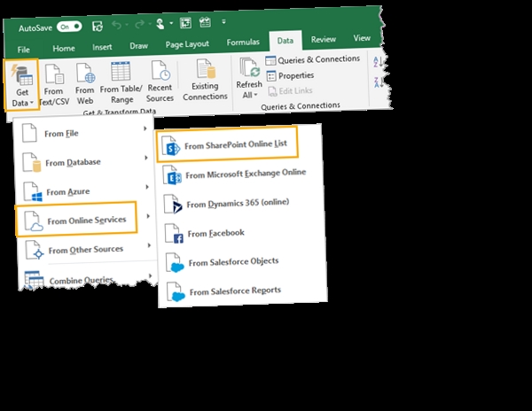
Task: Choose From Facebook option
Action: tap(239, 233)
